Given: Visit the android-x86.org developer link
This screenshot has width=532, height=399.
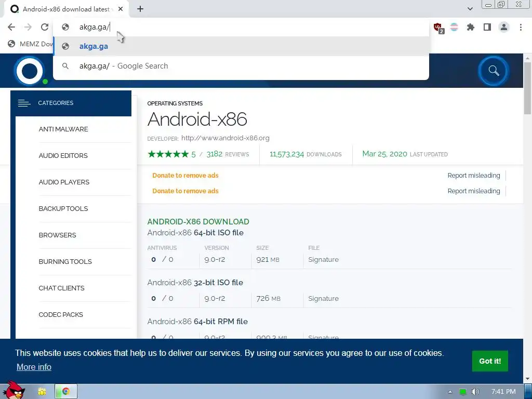Looking at the screenshot, I should click(225, 138).
